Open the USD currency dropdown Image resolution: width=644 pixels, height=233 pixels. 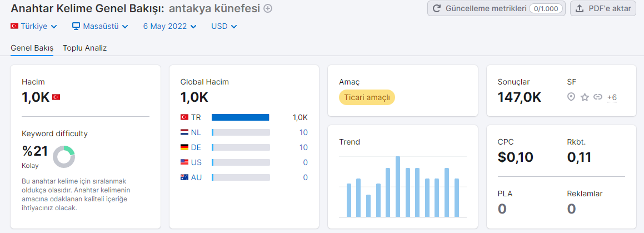pyautogui.click(x=224, y=26)
